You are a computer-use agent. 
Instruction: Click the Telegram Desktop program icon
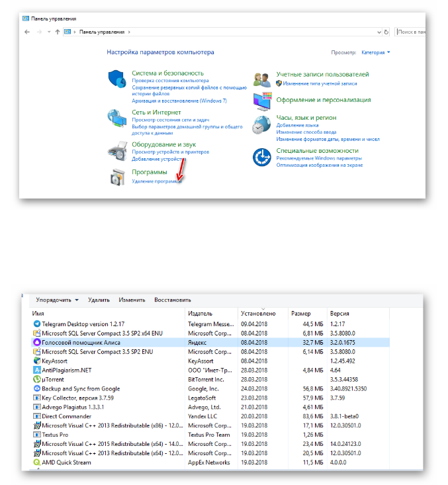[x=37, y=324]
